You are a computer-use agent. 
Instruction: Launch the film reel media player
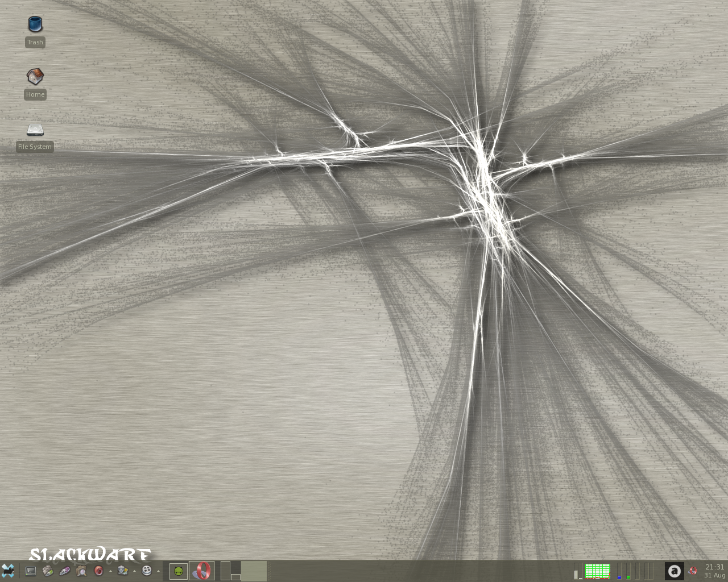click(x=147, y=571)
